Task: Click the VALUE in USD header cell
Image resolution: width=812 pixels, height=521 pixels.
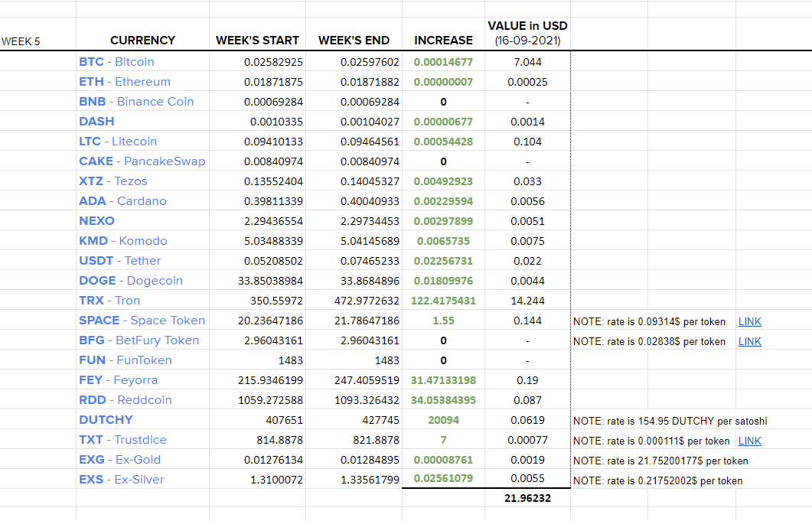Action: [528, 34]
